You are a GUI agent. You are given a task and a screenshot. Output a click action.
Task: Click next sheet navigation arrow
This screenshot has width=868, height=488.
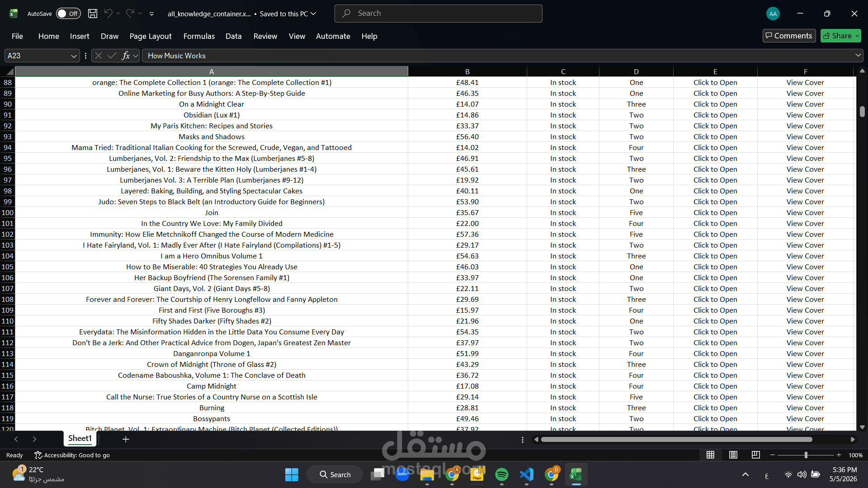(34, 439)
